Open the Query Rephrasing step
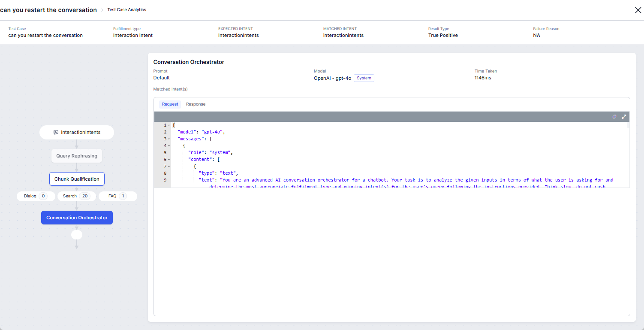 [x=77, y=156]
